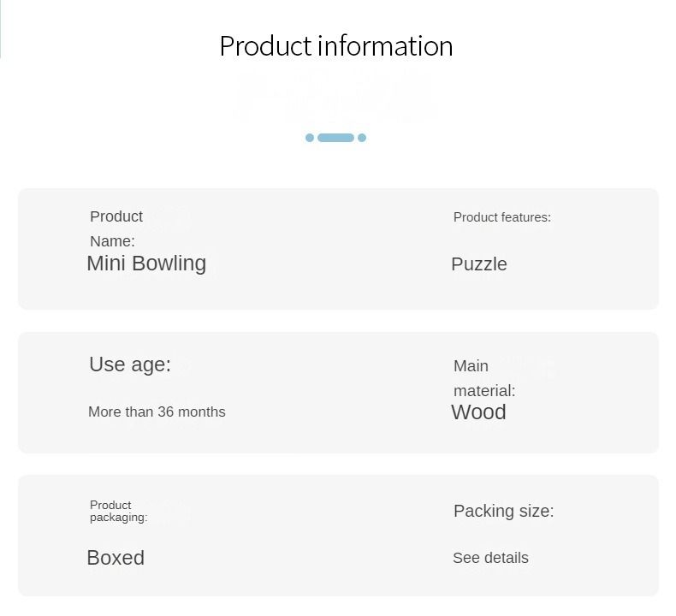The width and height of the screenshot is (676, 616).
Task: Select the "Use age:" label
Action: [x=130, y=364]
